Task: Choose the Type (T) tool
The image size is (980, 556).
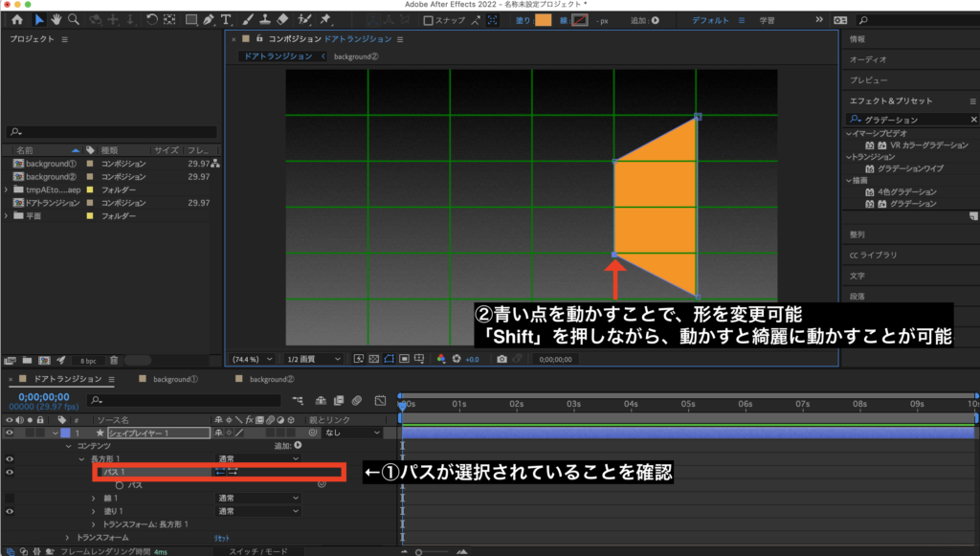Action: click(x=226, y=19)
